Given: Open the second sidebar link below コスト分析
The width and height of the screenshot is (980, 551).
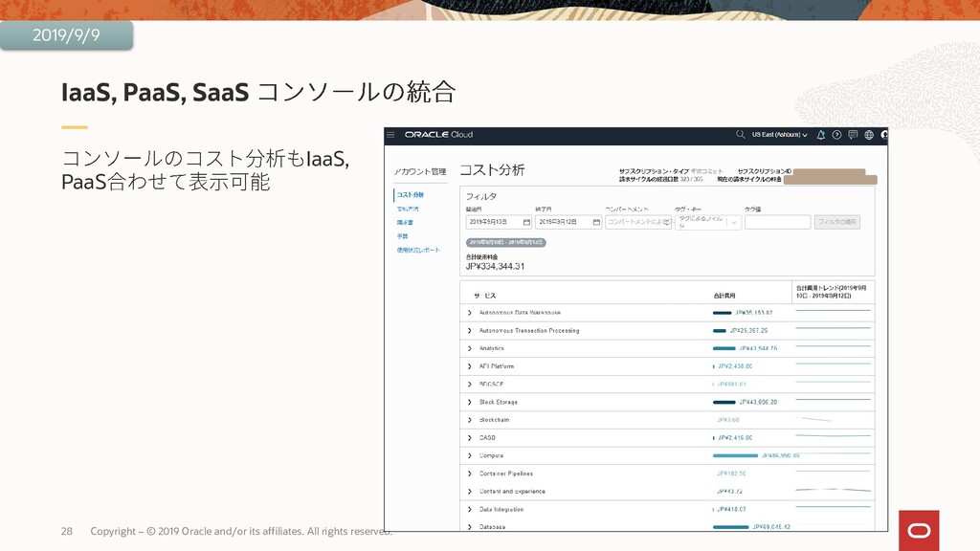Looking at the screenshot, I should click(408, 209).
